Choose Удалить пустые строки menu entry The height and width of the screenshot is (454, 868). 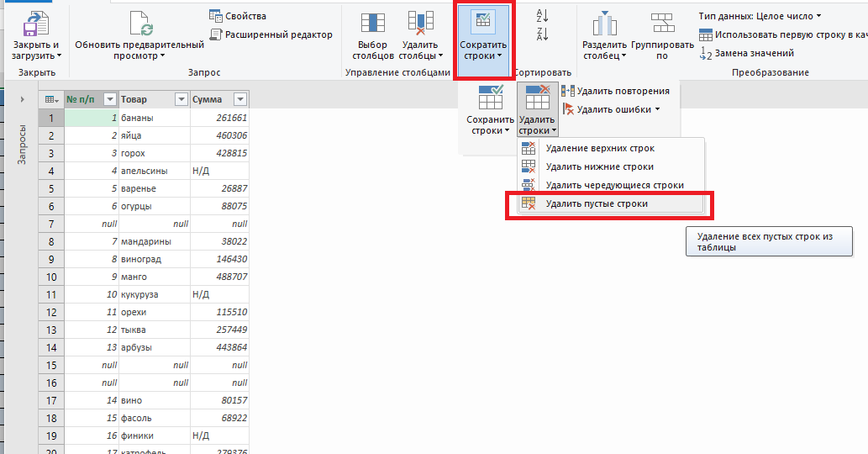tap(611, 203)
